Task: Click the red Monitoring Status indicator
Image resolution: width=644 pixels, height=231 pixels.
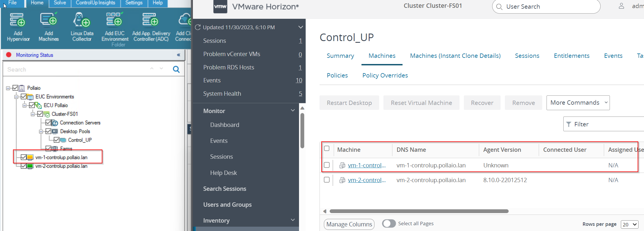Action: tap(9, 55)
